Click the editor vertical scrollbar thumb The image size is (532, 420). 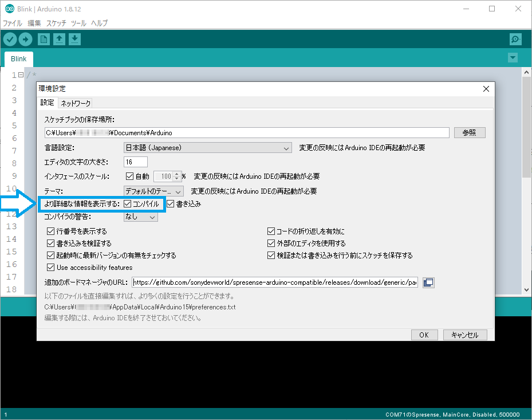click(x=527, y=127)
